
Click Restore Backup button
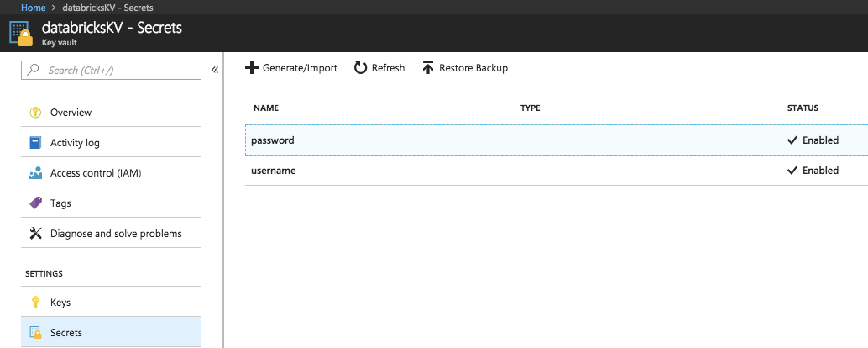point(465,68)
